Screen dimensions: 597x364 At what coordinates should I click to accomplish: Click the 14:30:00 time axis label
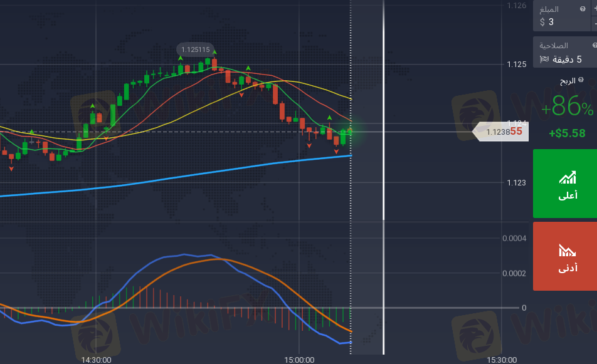point(97,360)
